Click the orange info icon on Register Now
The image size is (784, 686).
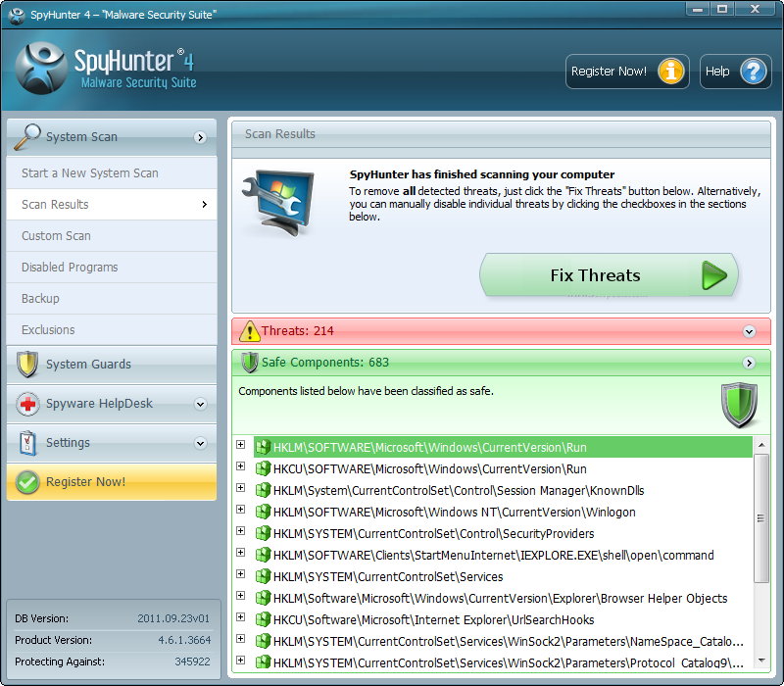670,72
